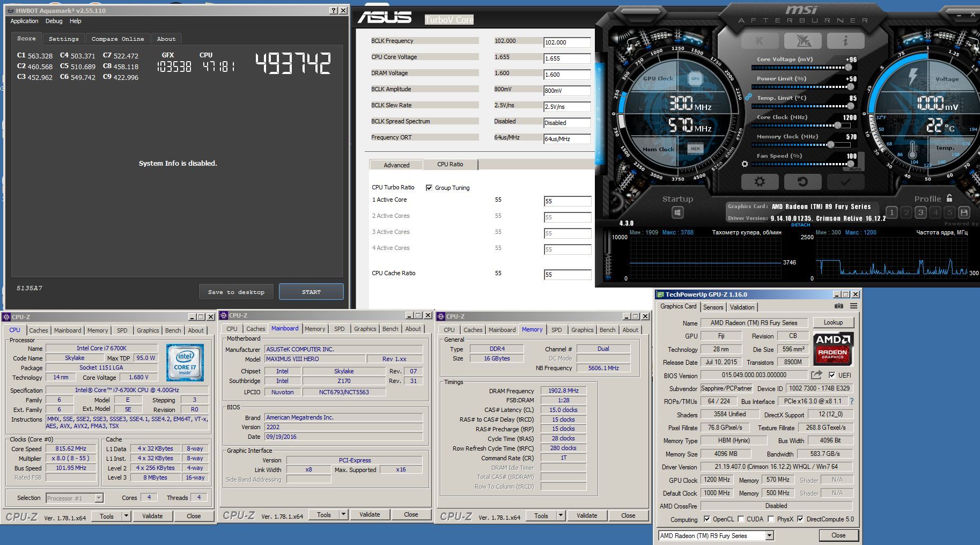Select Afterburner profile slot 4
980x545 pixels.
[x=935, y=212]
